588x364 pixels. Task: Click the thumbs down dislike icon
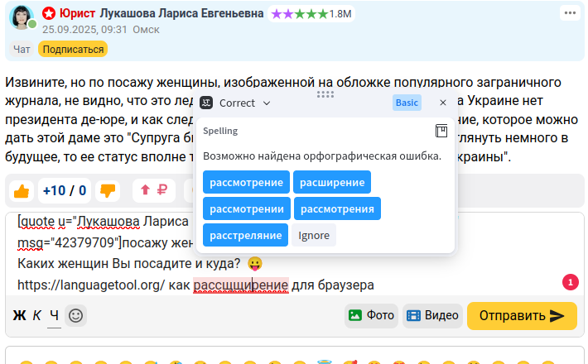click(108, 191)
